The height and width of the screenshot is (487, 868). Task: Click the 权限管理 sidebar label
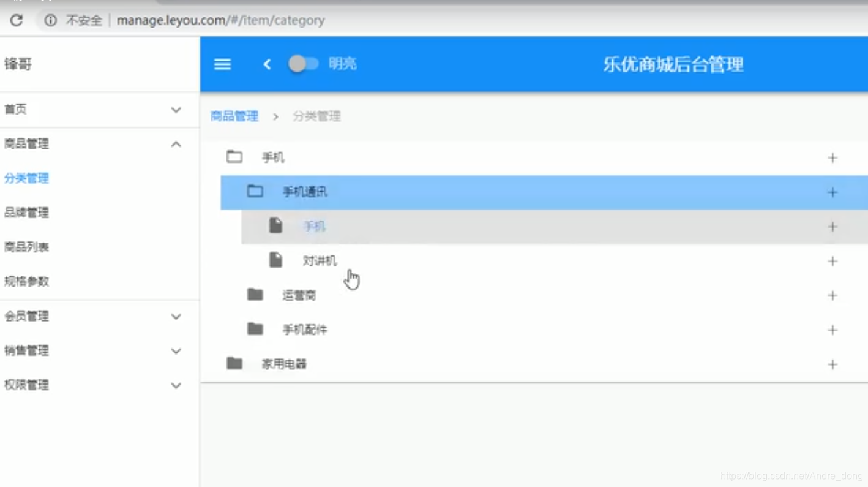coord(26,385)
